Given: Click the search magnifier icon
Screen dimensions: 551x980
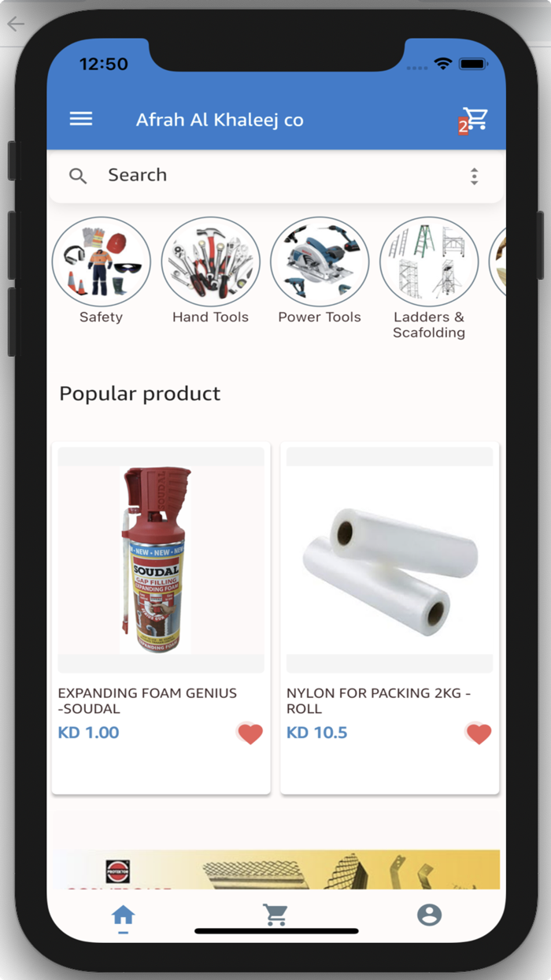Looking at the screenshot, I should pyautogui.click(x=78, y=176).
